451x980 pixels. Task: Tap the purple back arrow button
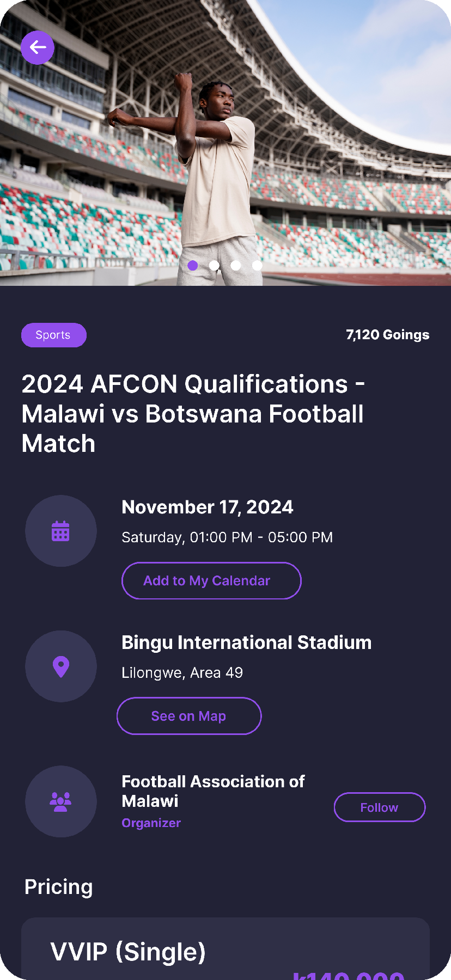click(38, 48)
